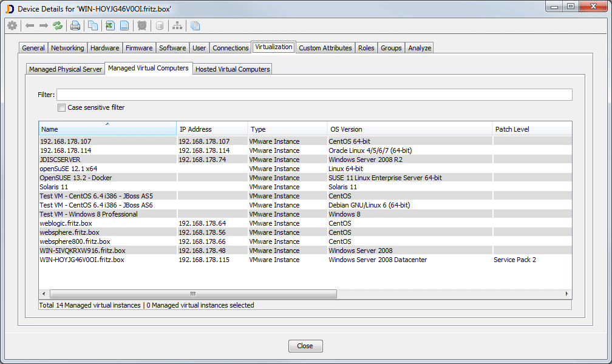Export the table to Excel
612x364 pixels.
tap(110, 25)
